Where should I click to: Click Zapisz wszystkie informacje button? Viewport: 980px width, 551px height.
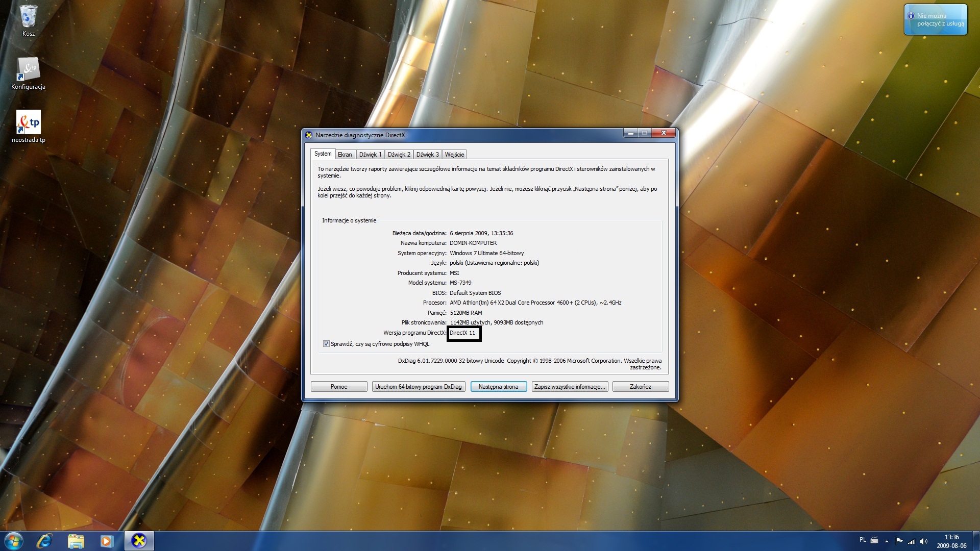[569, 387]
